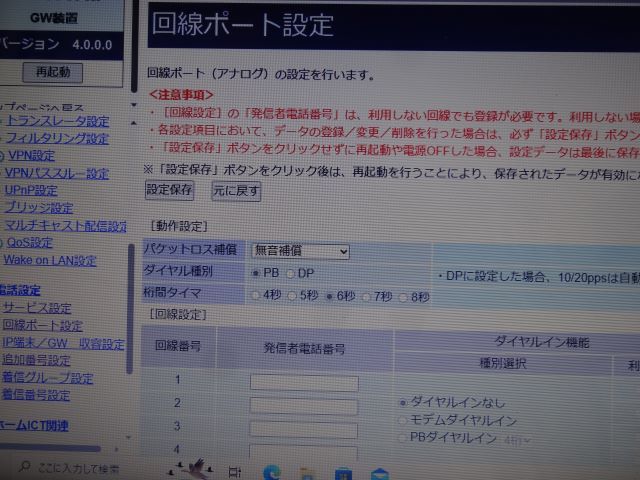640x480 pixels.
Task: Open 追加番号設定 link
Action: [x=36, y=360]
